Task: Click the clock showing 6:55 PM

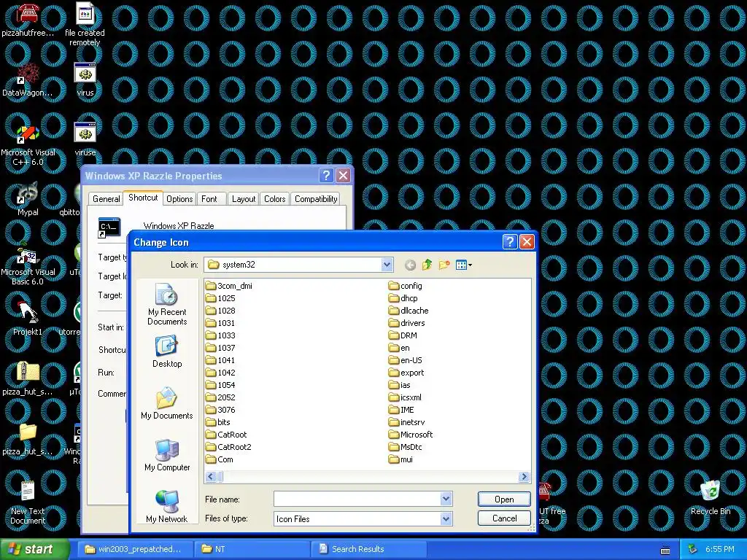Action: (x=720, y=549)
